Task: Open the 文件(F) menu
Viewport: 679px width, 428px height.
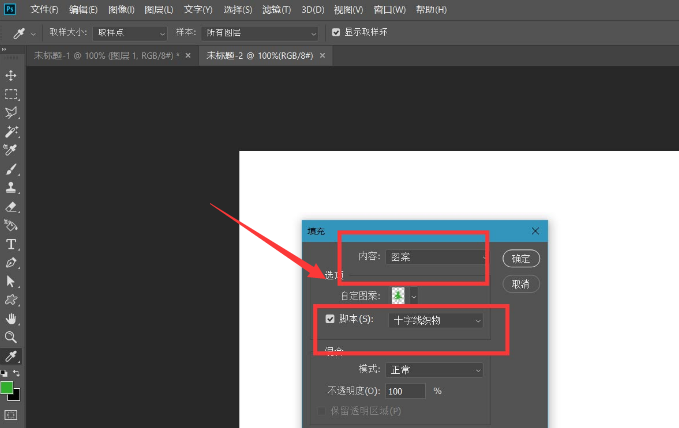Action: [x=44, y=10]
